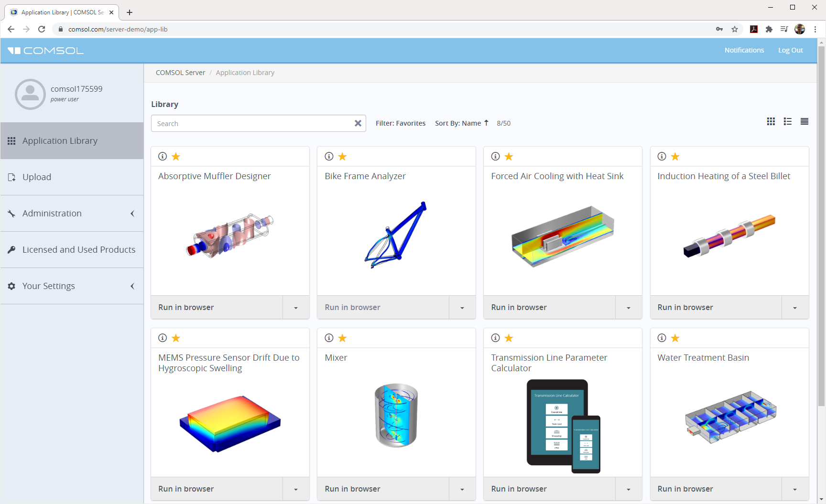The height and width of the screenshot is (504, 826).
Task: Open Mixer run options dropdown
Action: [462, 489]
